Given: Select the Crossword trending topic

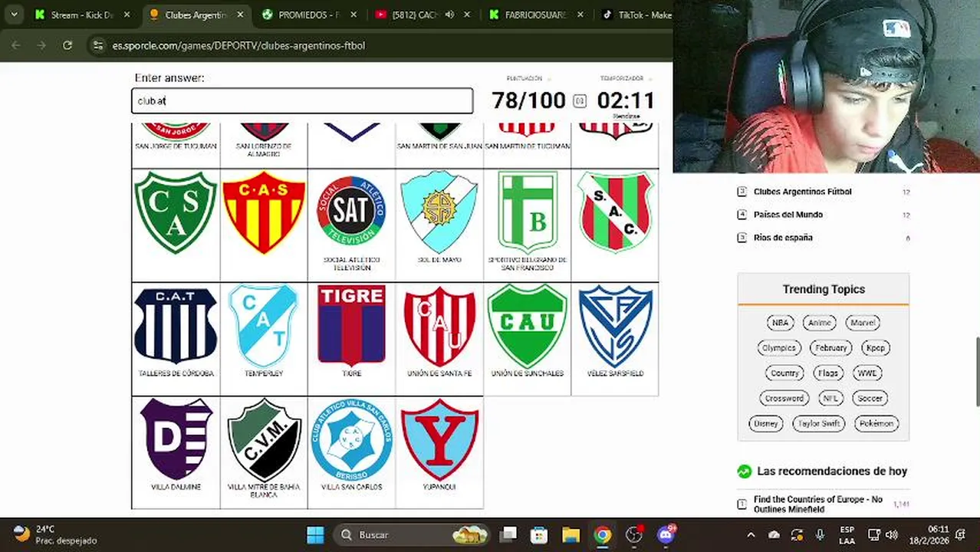Looking at the screenshot, I should click(784, 399).
